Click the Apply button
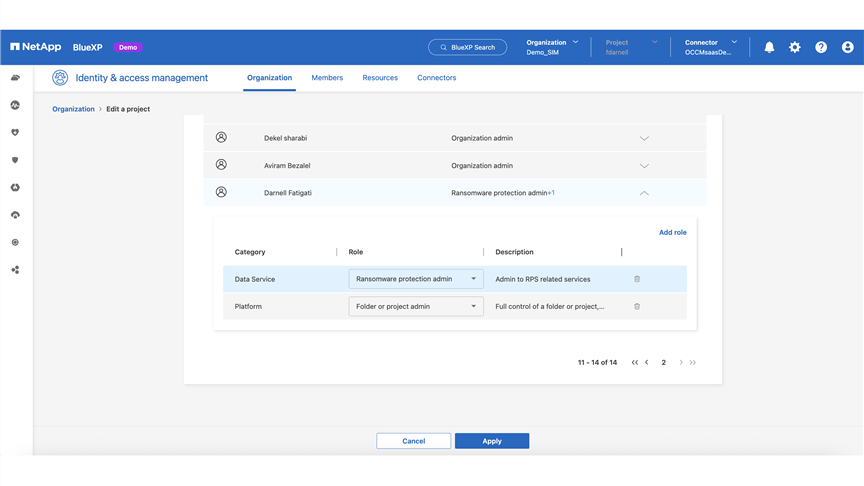 pyautogui.click(x=492, y=441)
